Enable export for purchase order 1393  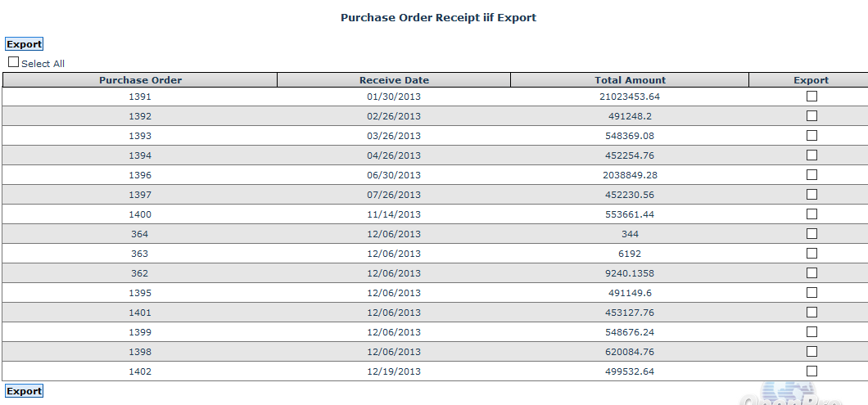(811, 136)
